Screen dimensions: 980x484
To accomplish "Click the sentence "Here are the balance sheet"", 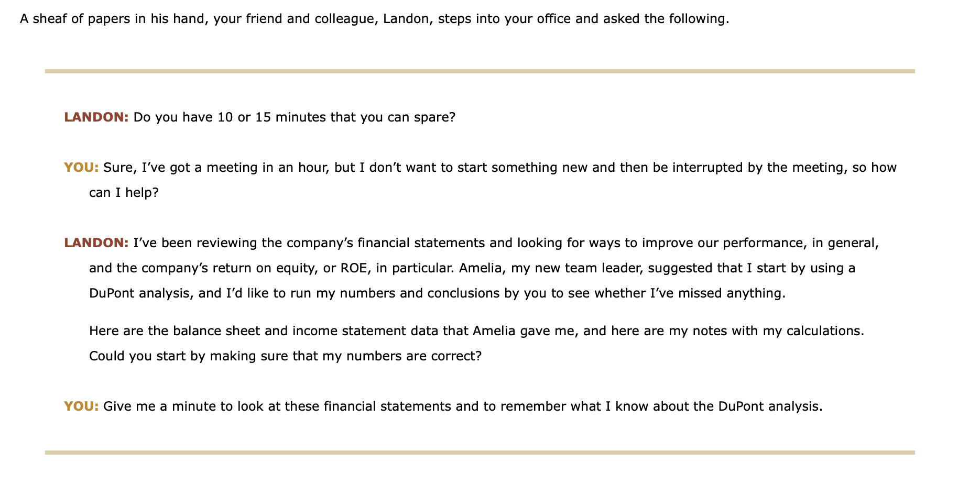I will click(476, 331).
